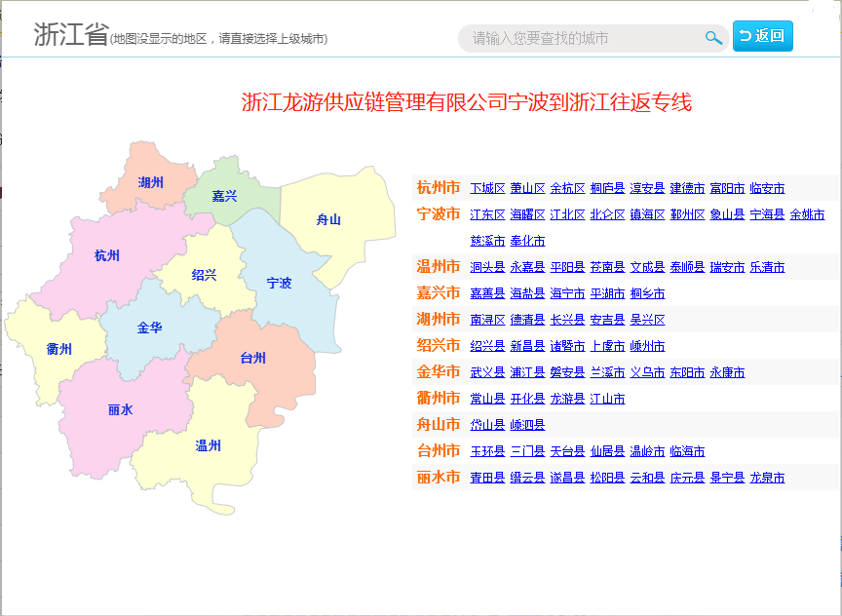Select the 衢州 region on the map
This screenshot has height=616, width=842.
click(x=59, y=349)
